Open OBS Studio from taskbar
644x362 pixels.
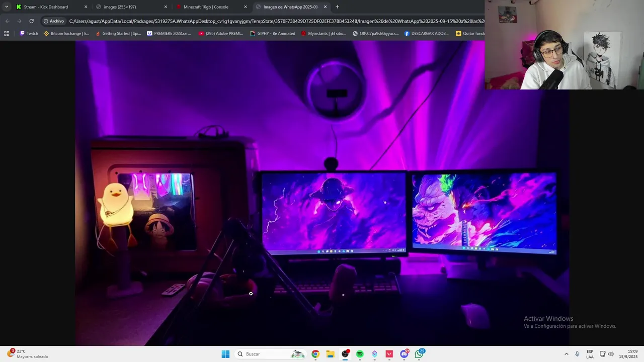coord(345,354)
